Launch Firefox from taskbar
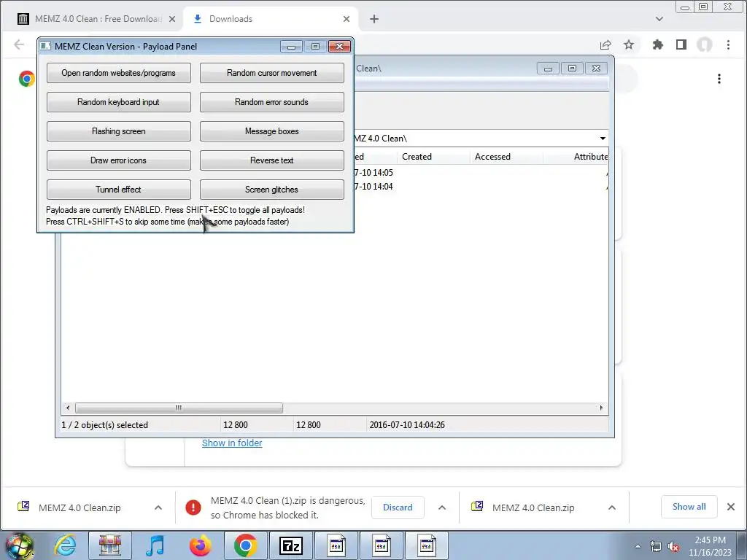747x560 pixels. click(x=200, y=545)
